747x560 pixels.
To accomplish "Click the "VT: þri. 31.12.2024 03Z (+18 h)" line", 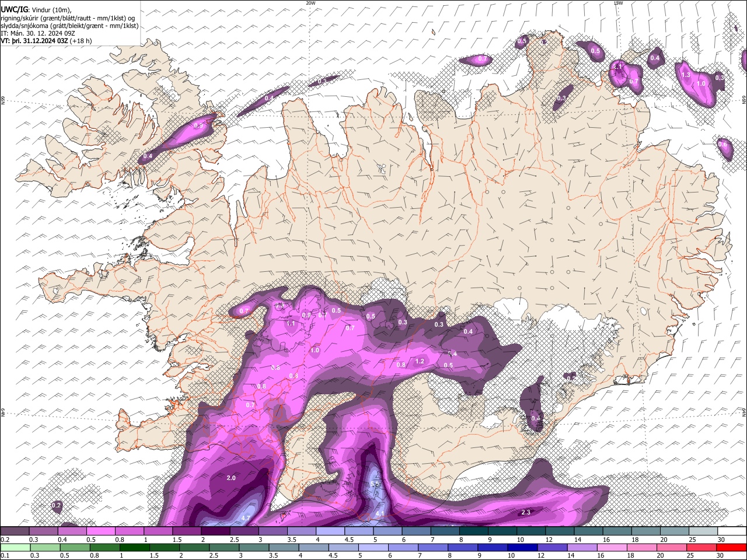I will (46, 41).
